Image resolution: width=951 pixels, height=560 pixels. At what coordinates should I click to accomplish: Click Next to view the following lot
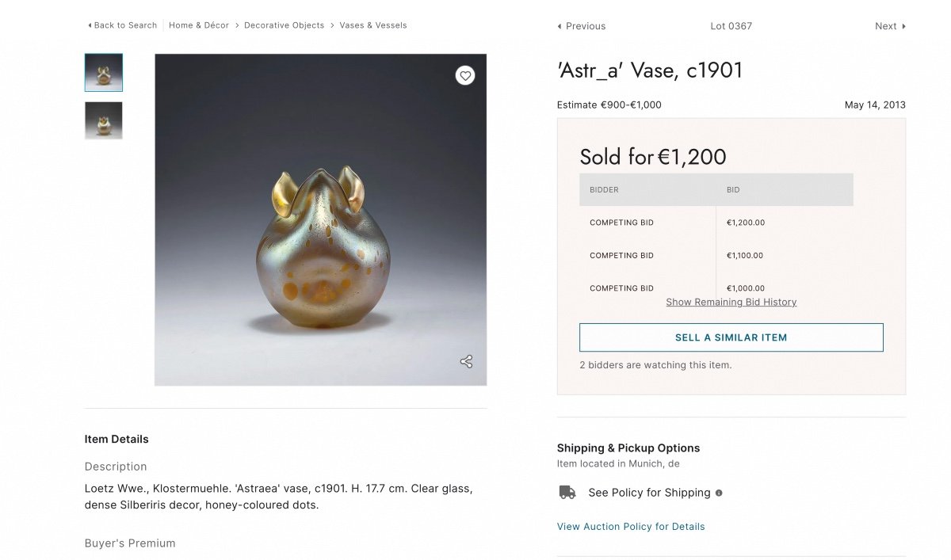(885, 25)
